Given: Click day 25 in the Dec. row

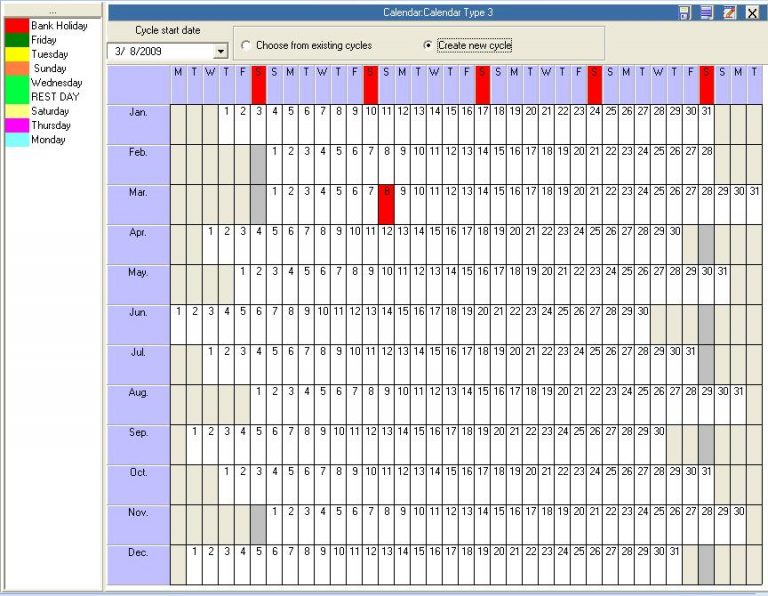Looking at the screenshot, I should 578,565.
